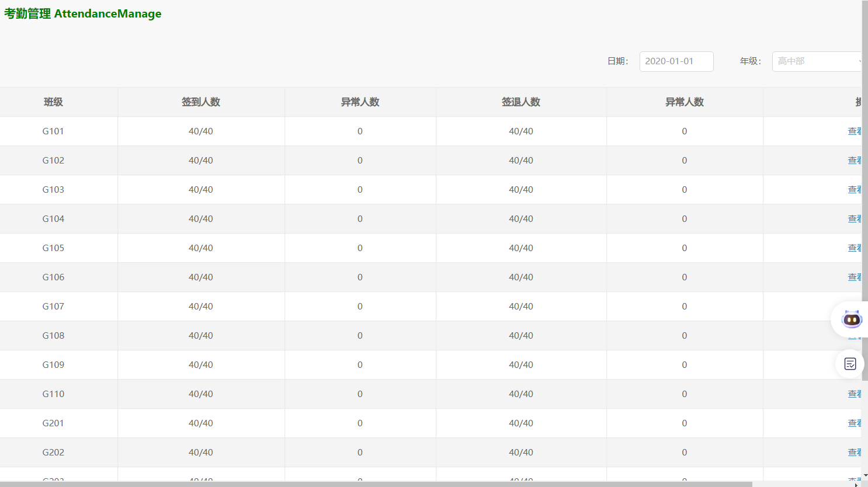Click sign-out 异常人数 value 0 in G109 row

685,365
